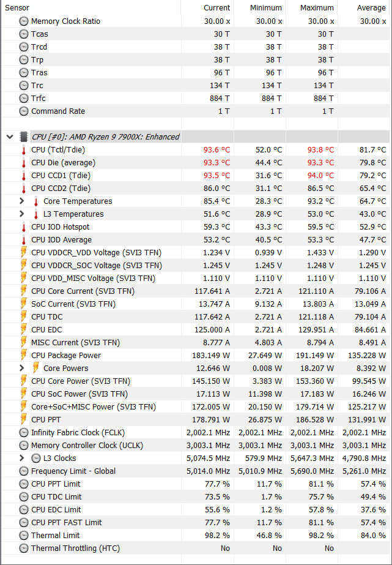The image size is (392, 565).
Task: Expand the L3 Clocks sub-group
Action: pos(21,458)
